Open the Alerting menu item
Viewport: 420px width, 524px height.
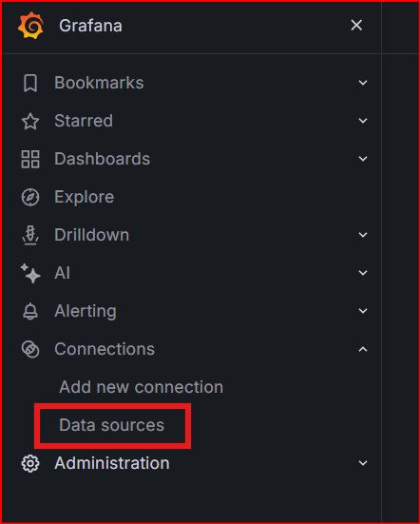(x=86, y=311)
